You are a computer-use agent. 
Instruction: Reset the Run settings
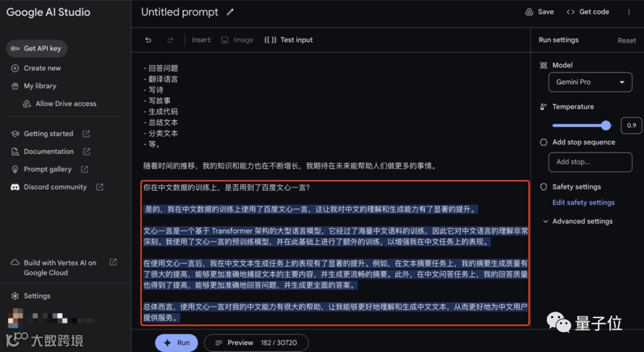(627, 41)
